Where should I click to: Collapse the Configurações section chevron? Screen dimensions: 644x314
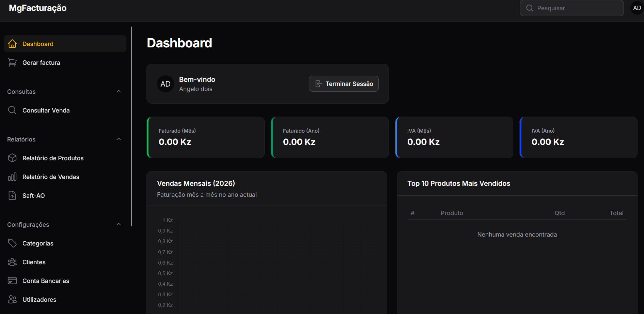(x=119, y=224)
